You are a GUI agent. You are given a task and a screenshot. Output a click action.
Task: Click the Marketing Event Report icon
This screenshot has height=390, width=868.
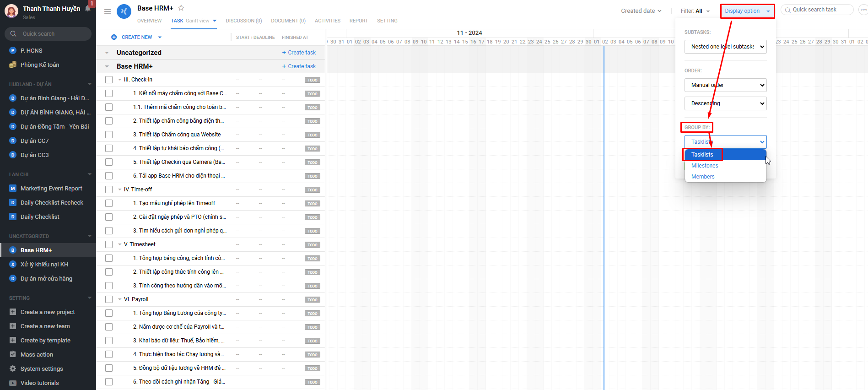[13, 188]
